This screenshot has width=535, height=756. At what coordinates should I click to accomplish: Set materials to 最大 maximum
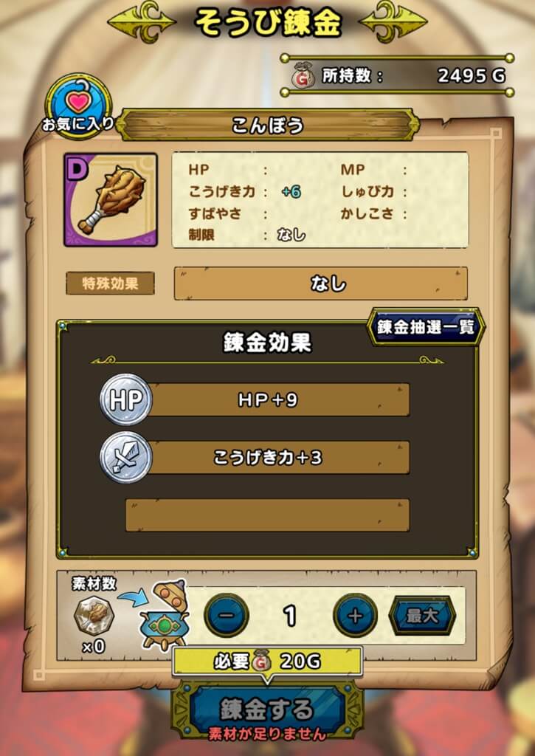point(422,616)
